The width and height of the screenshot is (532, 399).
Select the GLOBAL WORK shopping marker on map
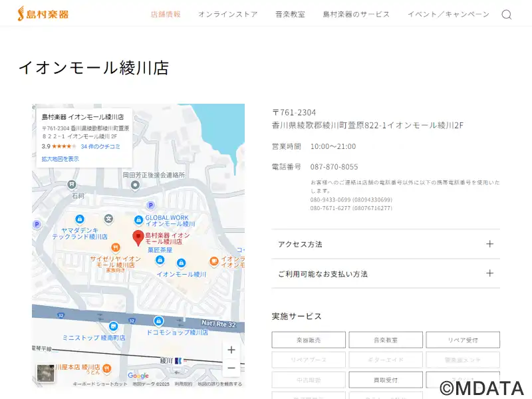click(138, 220)
